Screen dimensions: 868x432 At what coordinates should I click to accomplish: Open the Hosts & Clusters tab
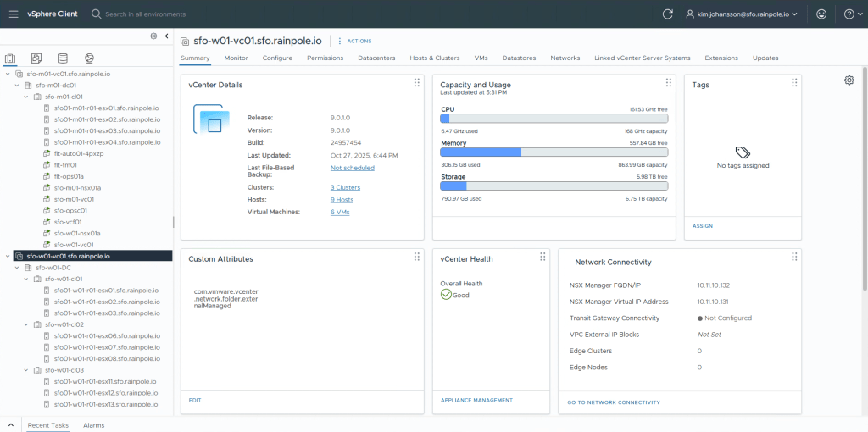[434, 58]
